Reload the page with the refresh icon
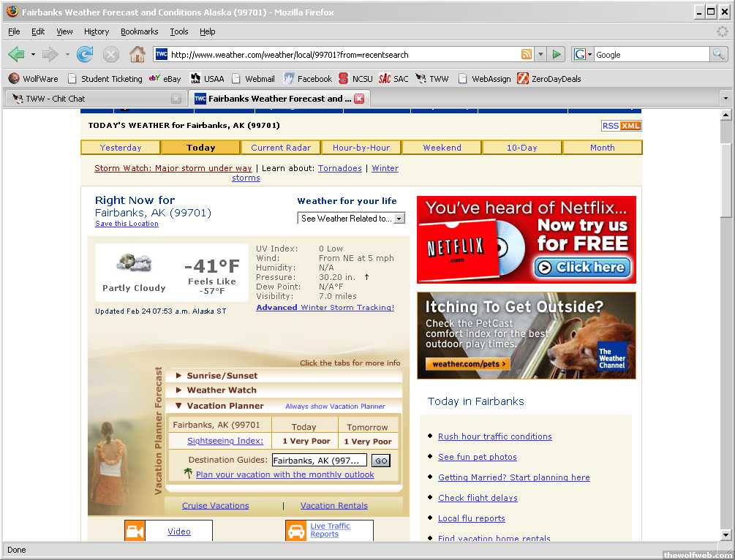The height and width of the screenshot is (560, 735). click(85, 55)
